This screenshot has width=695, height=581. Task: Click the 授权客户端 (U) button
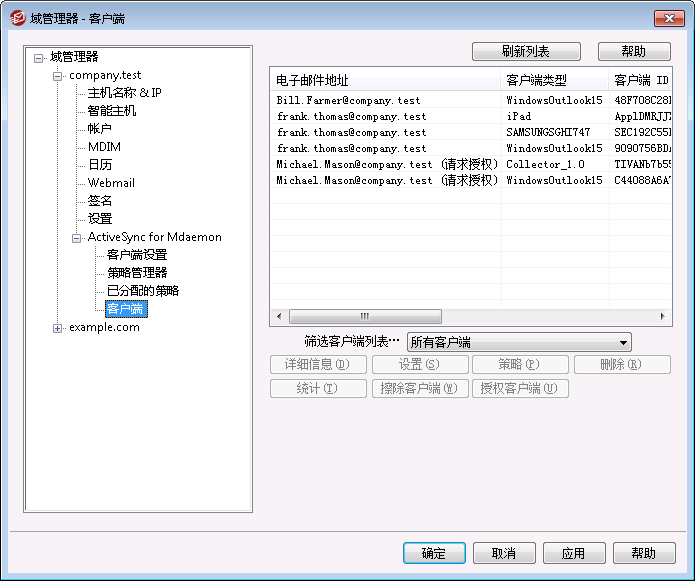click(x=520, y=389)
